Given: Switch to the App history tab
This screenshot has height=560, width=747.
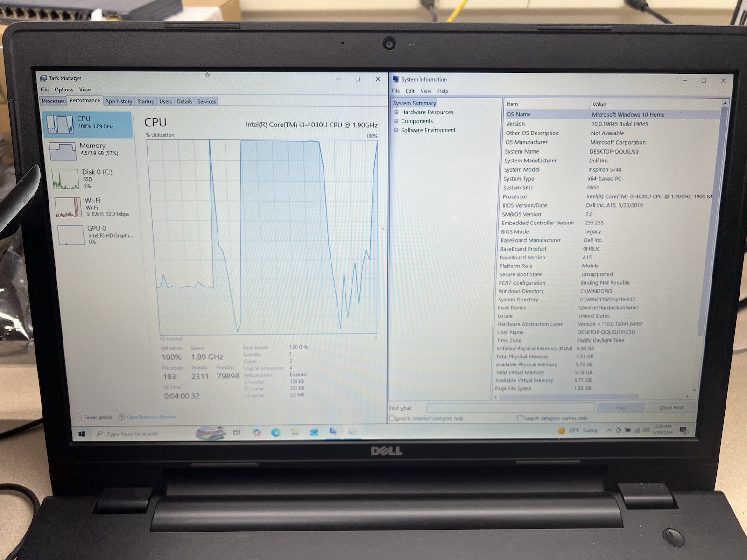Looking at the screenshot, I should [x=119, y=101].
